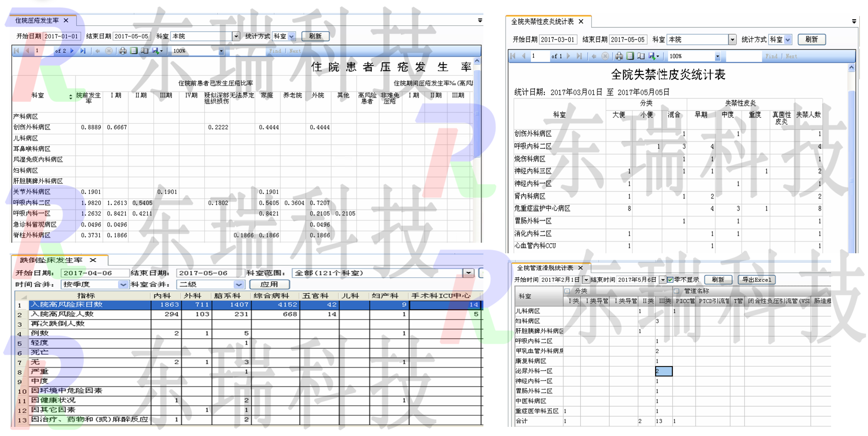Viewport: 868px width, 436px height.
Task: Collapse the 分类 column group
Action: pyautogui.click(x=567, y=291)
